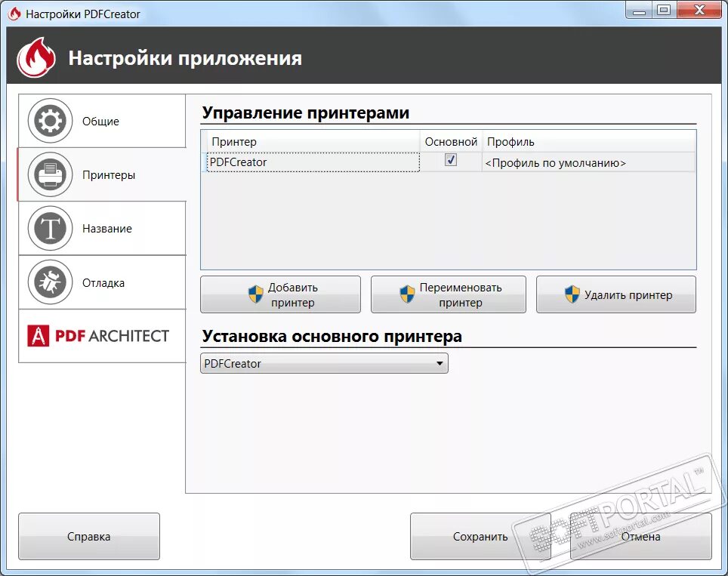Click the shield icon on Добавить принтер
The image size is (728, 576).
(256, 294)
